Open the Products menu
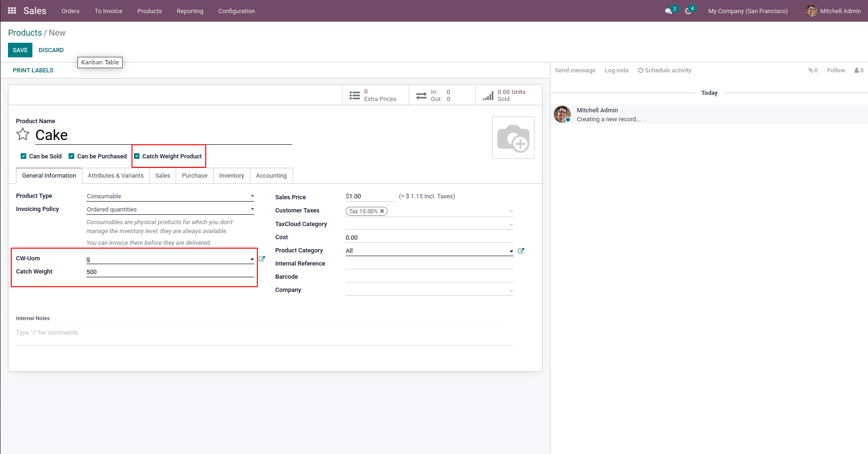Image resolution: width=868 pixels, height=454 pixels. [149, 11]
